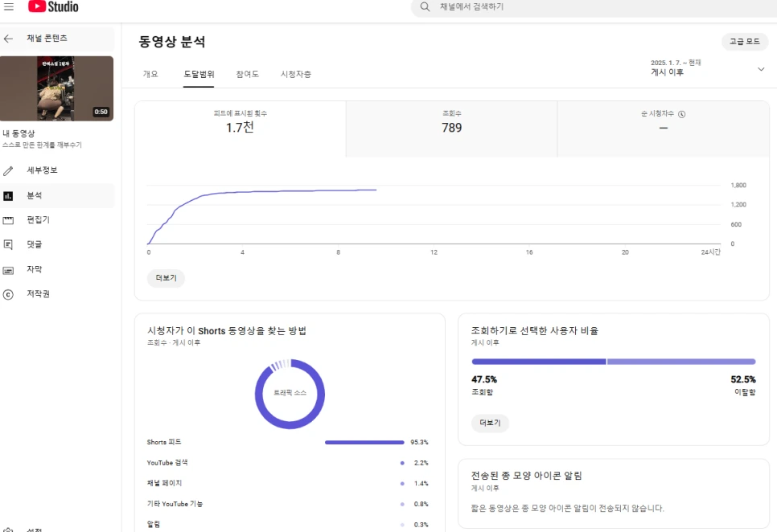The height and width of the screenshot is (532, 777).
Task: Click 더보기 in the 조회하기로 선택한 사용자 비율 card
Action: tap(490, 424)
